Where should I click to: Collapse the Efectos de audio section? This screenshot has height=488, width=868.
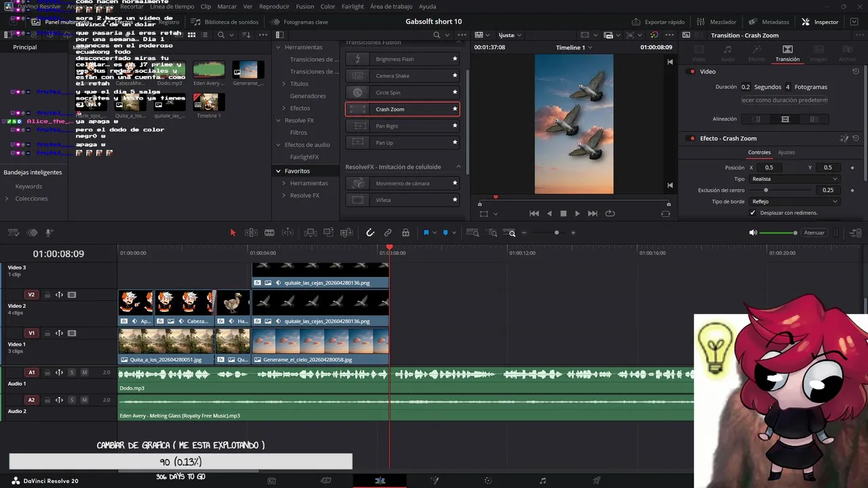click(278, 144)
